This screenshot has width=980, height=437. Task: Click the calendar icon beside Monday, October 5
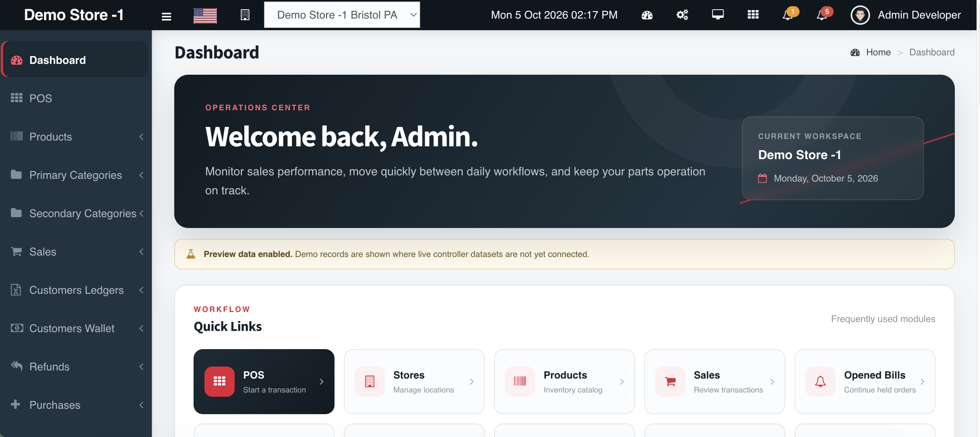click(x=762, y=178)
